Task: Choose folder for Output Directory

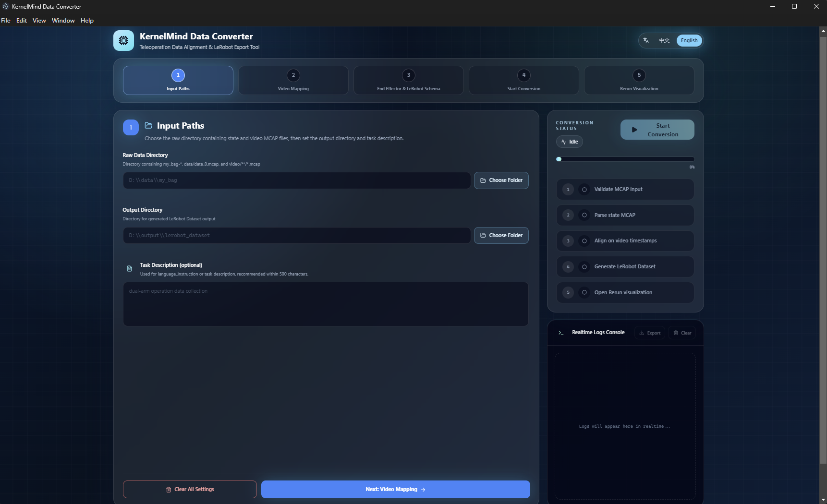Action: pyautogui.click(x=501, y=236)
